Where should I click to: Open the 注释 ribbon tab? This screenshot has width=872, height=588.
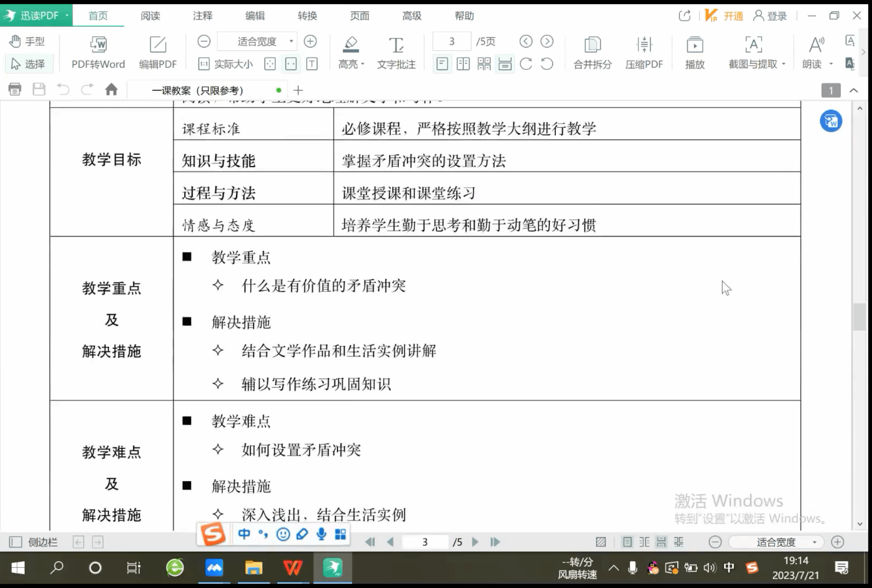pos(202,16)
